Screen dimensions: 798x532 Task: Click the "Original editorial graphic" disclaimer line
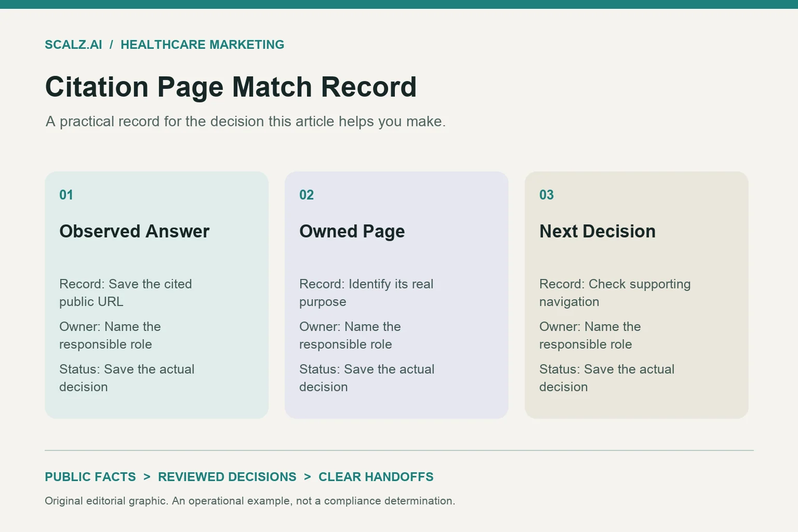pyautogui.click(x=250, y=501)
